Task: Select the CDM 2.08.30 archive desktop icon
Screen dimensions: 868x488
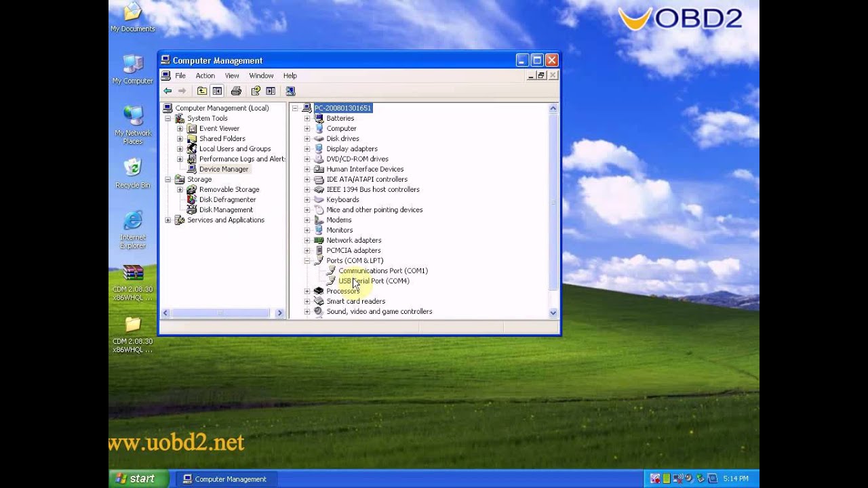Action: [x=133, y=282]
